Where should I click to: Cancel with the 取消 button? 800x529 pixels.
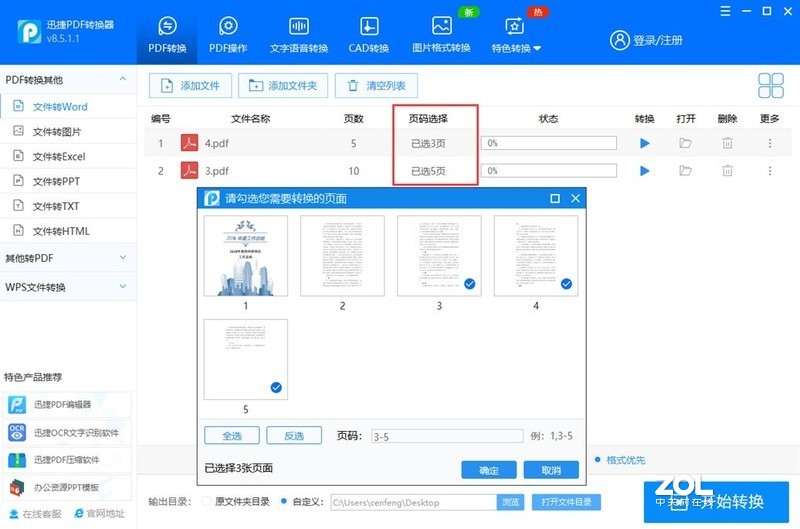click(551, 470)
